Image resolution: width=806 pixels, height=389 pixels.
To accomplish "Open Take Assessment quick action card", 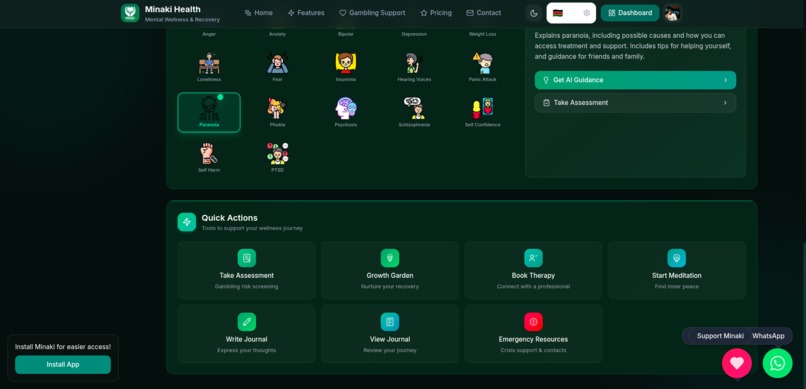I will 246,270.
